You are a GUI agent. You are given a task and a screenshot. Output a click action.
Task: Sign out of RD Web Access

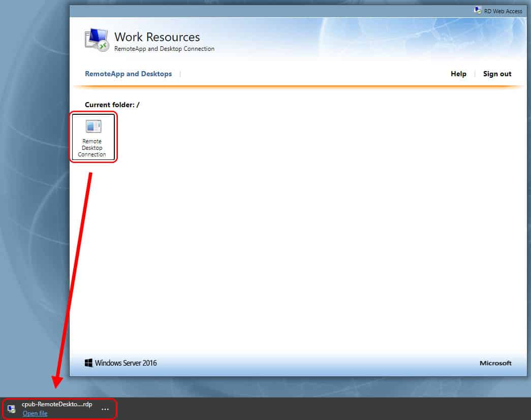pos(497,74)
